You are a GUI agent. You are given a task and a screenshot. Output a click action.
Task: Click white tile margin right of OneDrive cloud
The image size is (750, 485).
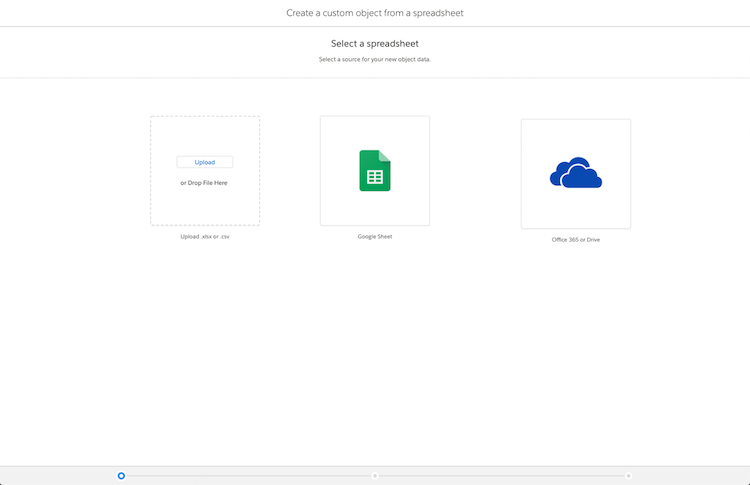pyautogui.click(x=616, y=173)
